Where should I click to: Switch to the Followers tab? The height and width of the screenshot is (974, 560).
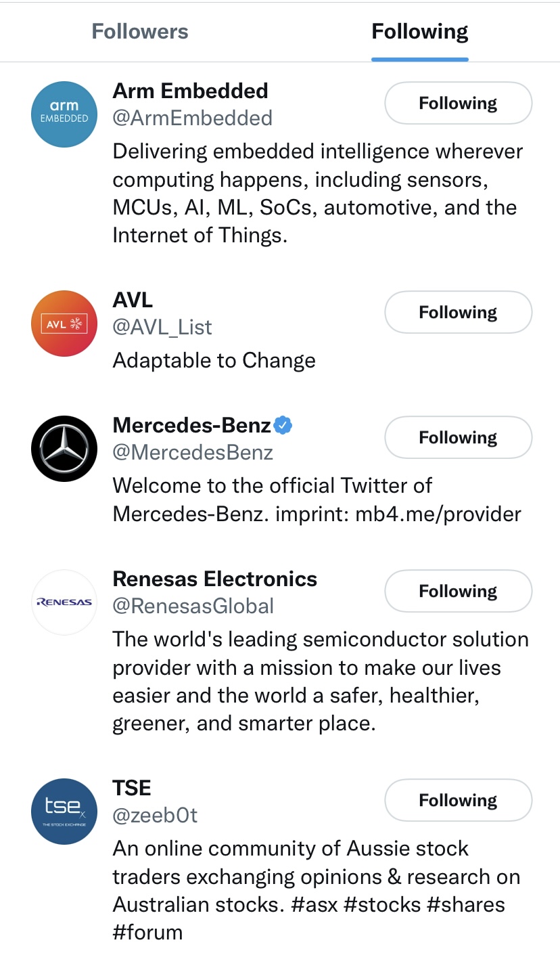coord(140,32)
